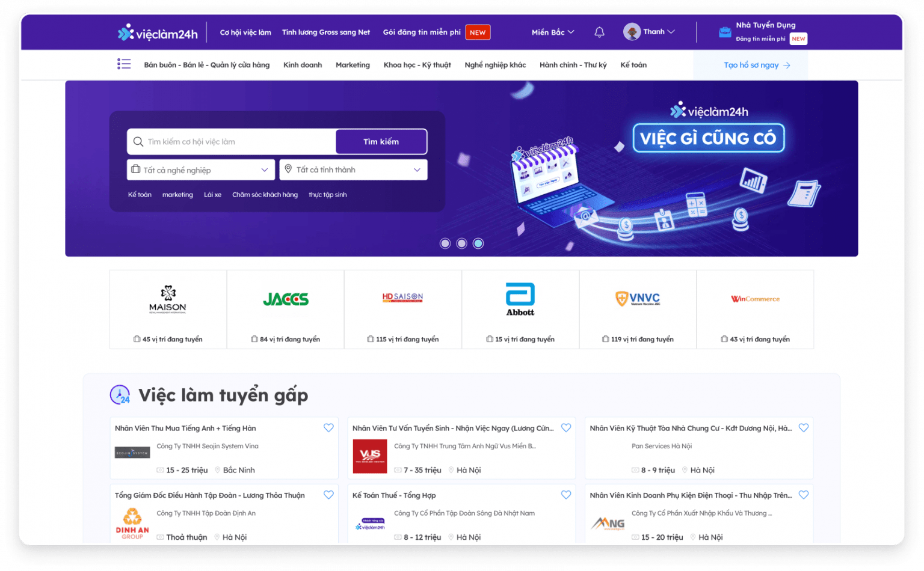Image resolution: width=924 pixels, height=571 pixels.
Task: Save the Tổng Giám Đốc Điều Hành job
Action: coord(328,495)
